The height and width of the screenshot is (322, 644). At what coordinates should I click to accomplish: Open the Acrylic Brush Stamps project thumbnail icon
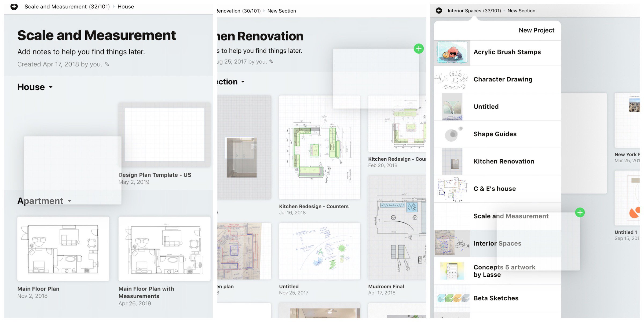click(452, 53)
